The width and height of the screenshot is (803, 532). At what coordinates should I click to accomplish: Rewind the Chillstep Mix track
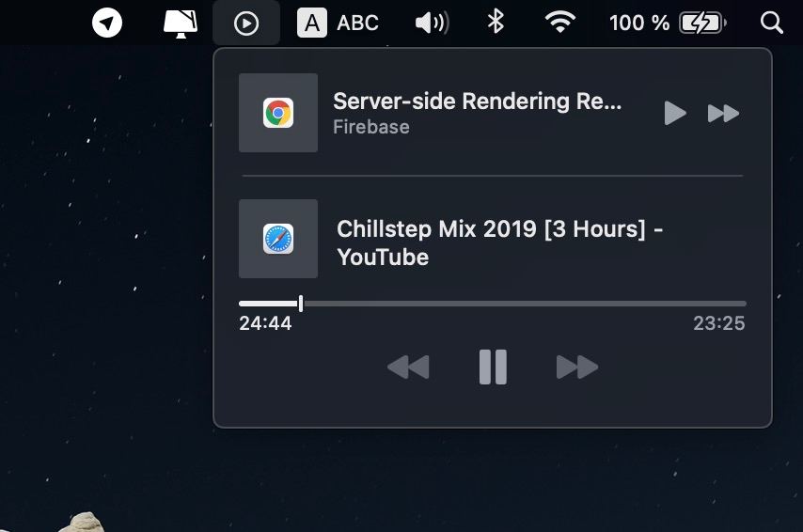coord(408,368)
